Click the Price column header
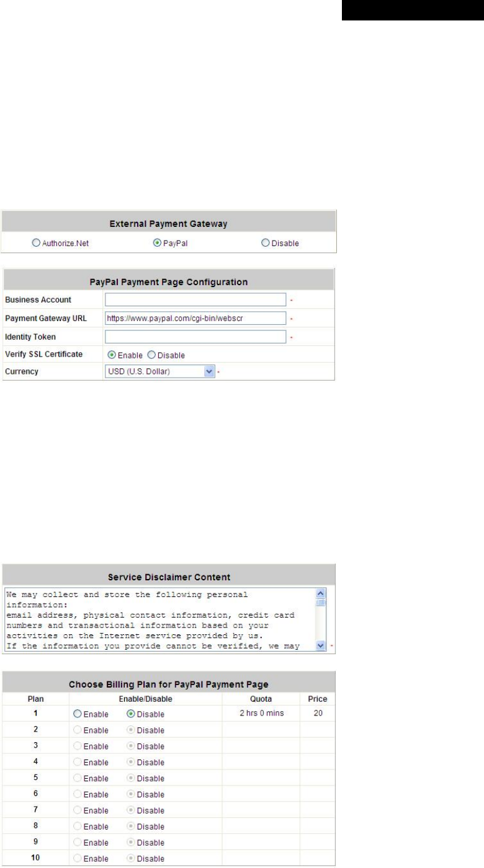Screen dimensions: 484x868 tap(318, 699)
